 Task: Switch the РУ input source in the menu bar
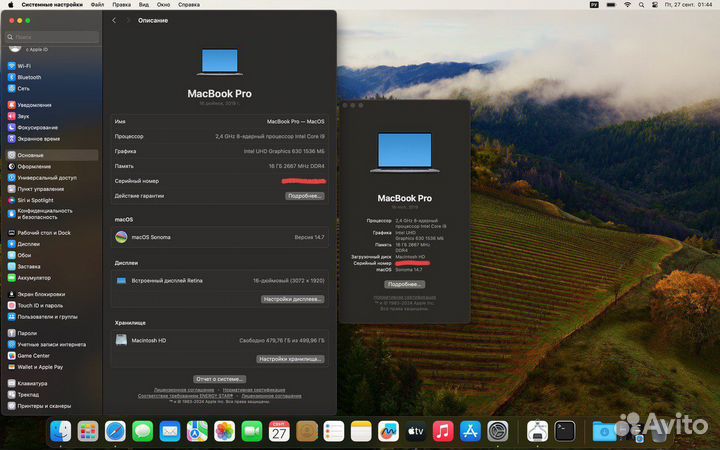[x=594, y=5]
